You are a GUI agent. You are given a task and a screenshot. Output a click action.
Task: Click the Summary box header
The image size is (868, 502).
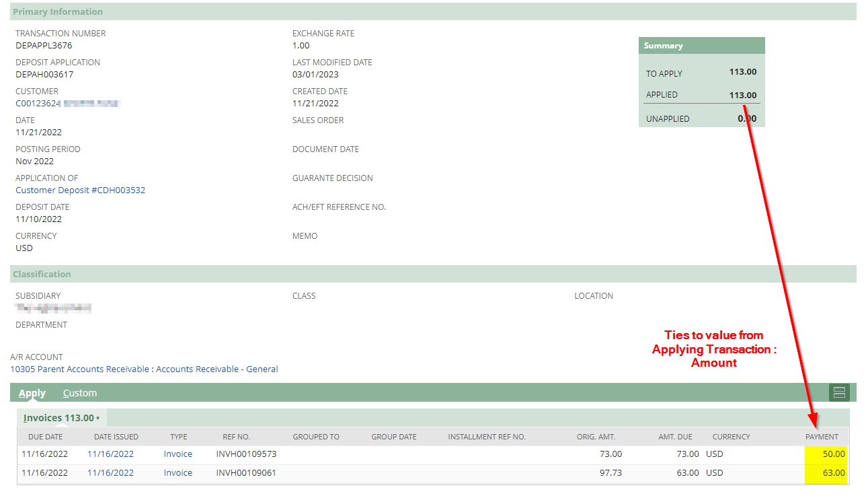(x=702, y=46)
